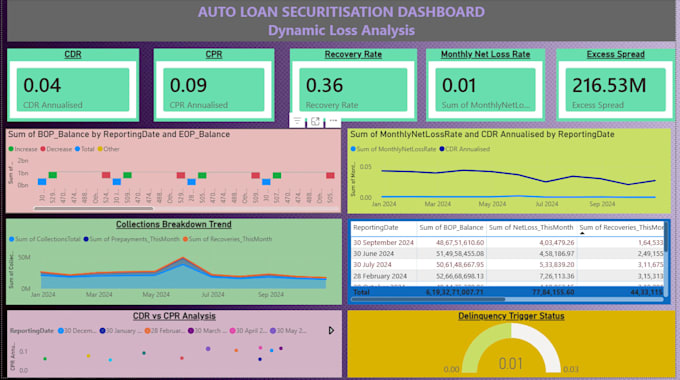
Task: Click the Monthly Net Loss Rate value 0.01
Action: 459,85
